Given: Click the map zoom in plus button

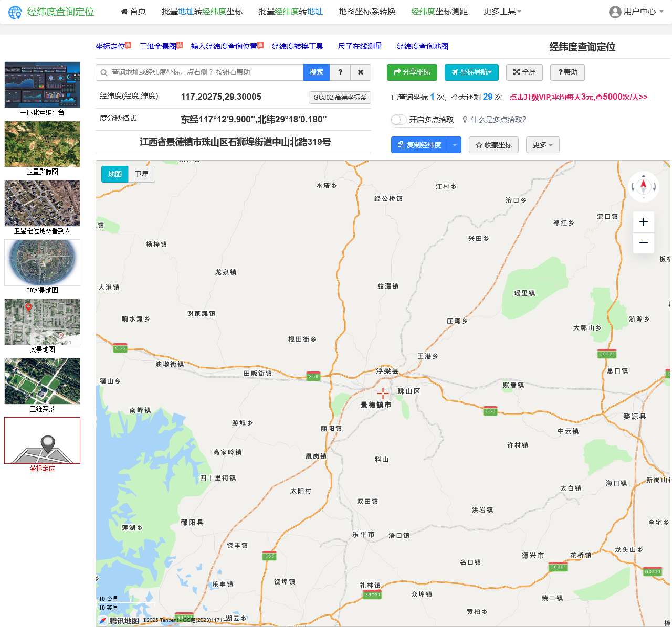Looking at the screenshot, I should tap(643, 222).
